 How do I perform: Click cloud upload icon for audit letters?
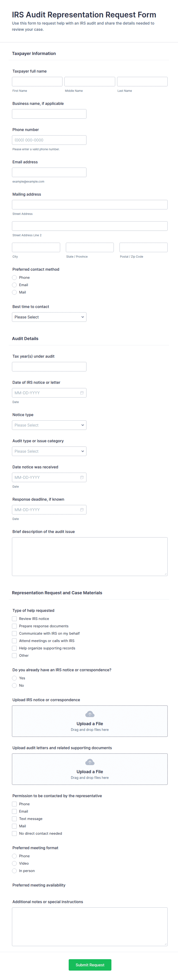coord(90,762)
